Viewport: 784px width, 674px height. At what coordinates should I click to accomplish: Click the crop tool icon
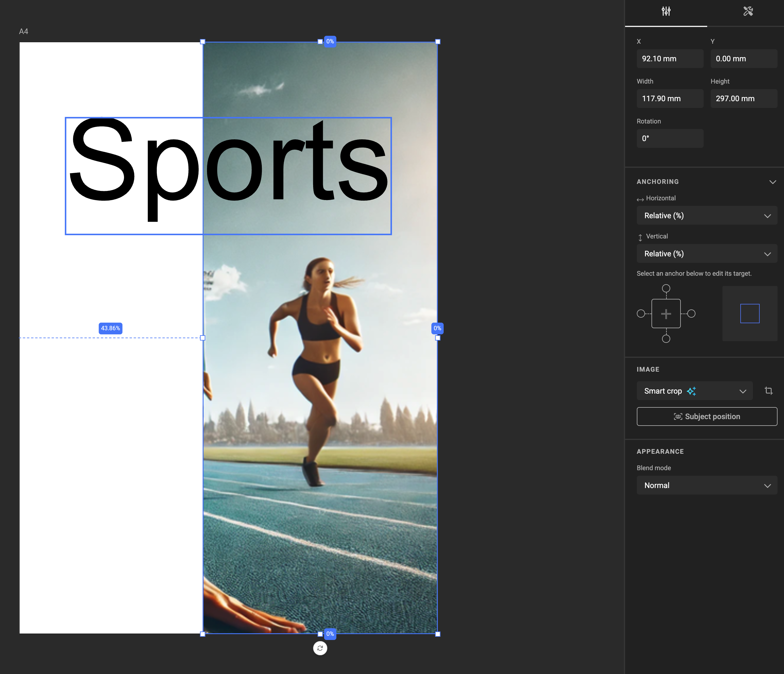pos(768,391)
